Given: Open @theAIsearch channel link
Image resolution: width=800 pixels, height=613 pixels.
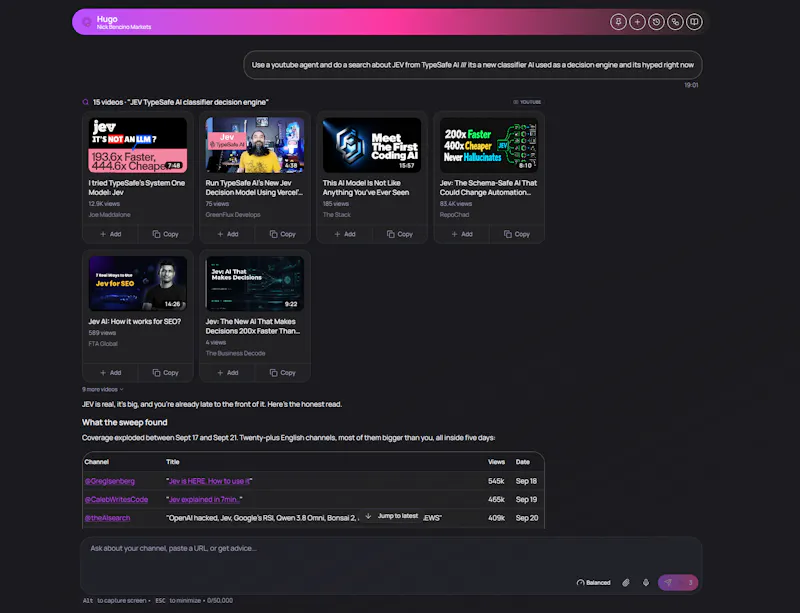Looking at the screenshot, I should [107, 518].
